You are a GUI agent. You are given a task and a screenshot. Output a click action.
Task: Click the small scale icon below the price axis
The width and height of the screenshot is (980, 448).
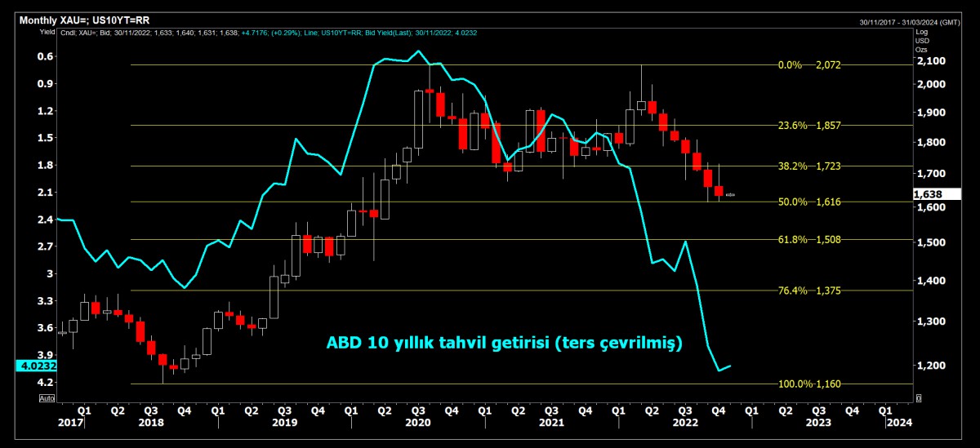[919, 398]
